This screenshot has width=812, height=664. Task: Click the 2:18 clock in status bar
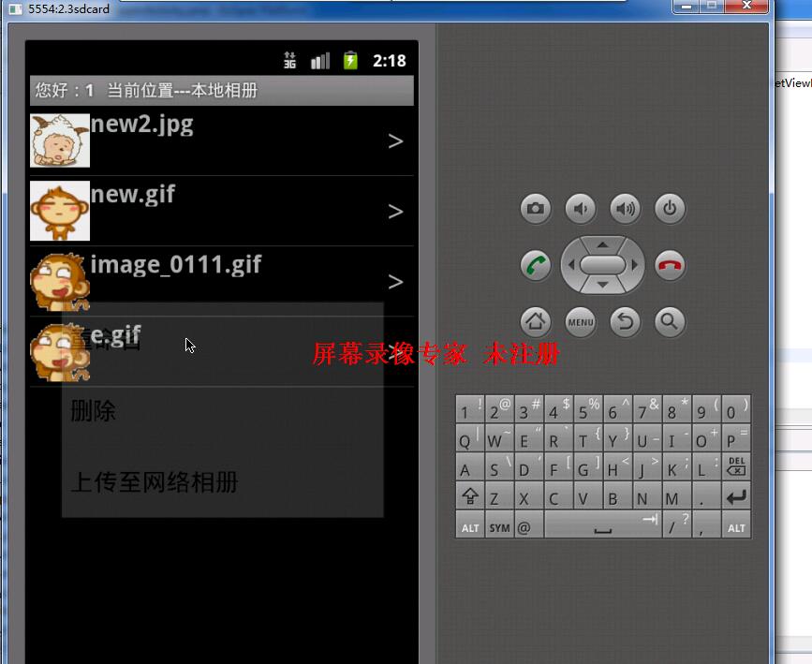click(390, 61)
